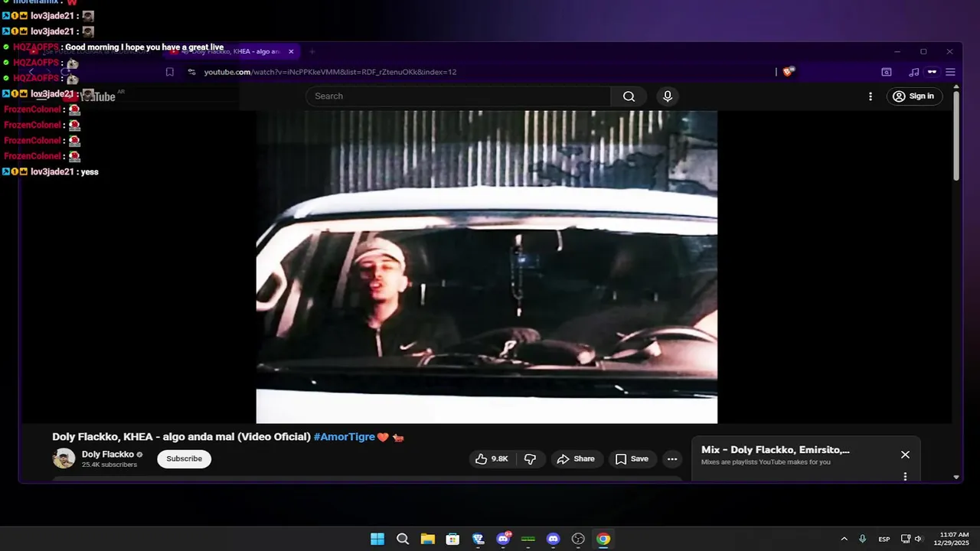Click the YouTube search submit magnifier
This screenshot has height=551, width=980.
pos(629,96)
